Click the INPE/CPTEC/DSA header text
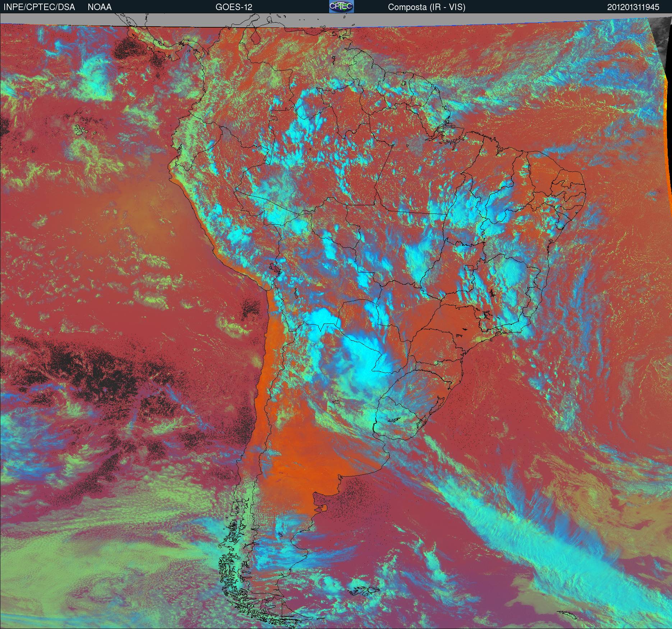The height and width of the screenshot is (629, 672). (x=39, y=7)
